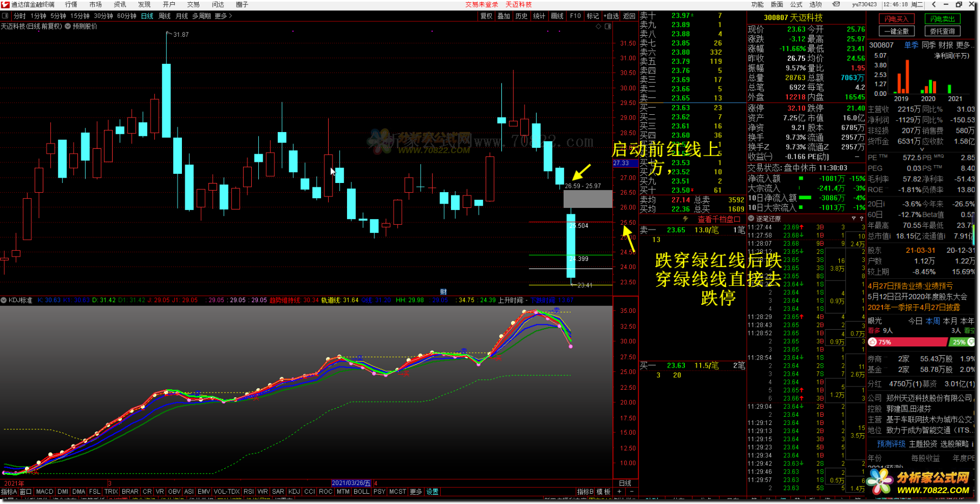Open the 行情 menu
This screenshot has height=504, width=980.
71,4
